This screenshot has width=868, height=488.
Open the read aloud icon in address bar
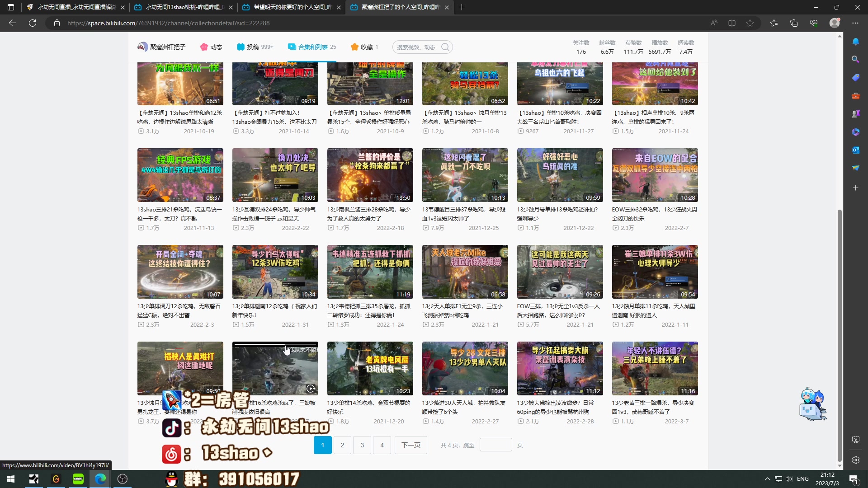click(714, 23)
